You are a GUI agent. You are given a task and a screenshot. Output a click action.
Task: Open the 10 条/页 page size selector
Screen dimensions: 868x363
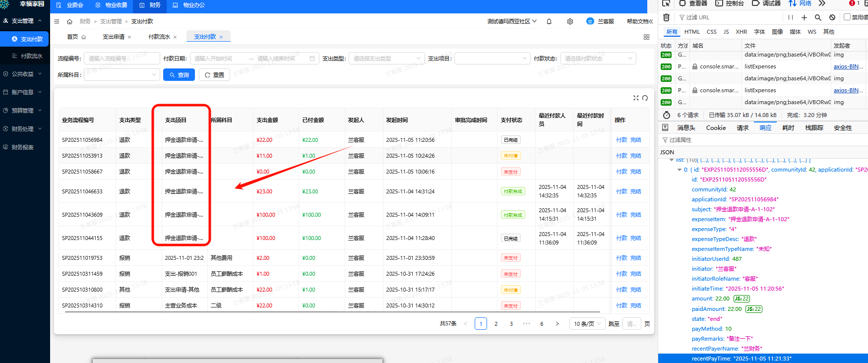point(587,324)
